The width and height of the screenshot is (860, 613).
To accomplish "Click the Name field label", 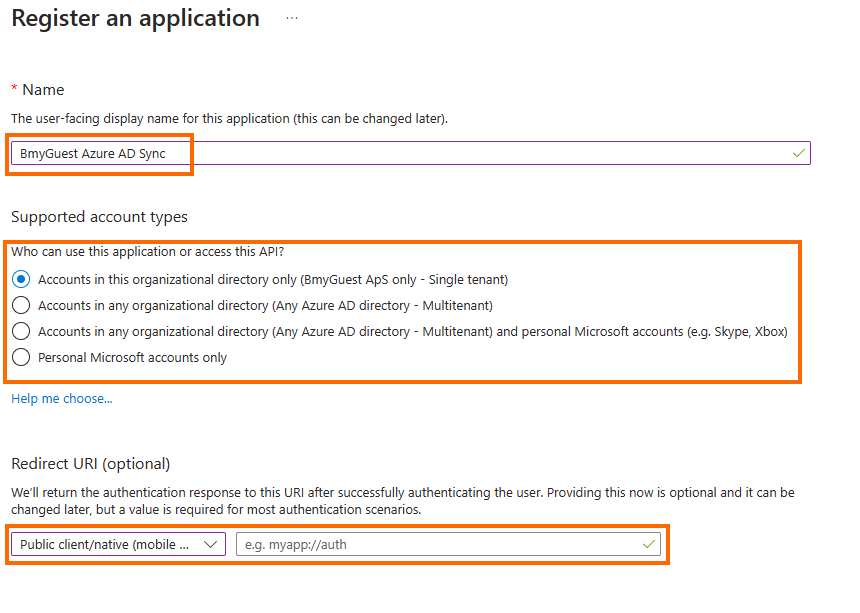I will tap(43, 89).
